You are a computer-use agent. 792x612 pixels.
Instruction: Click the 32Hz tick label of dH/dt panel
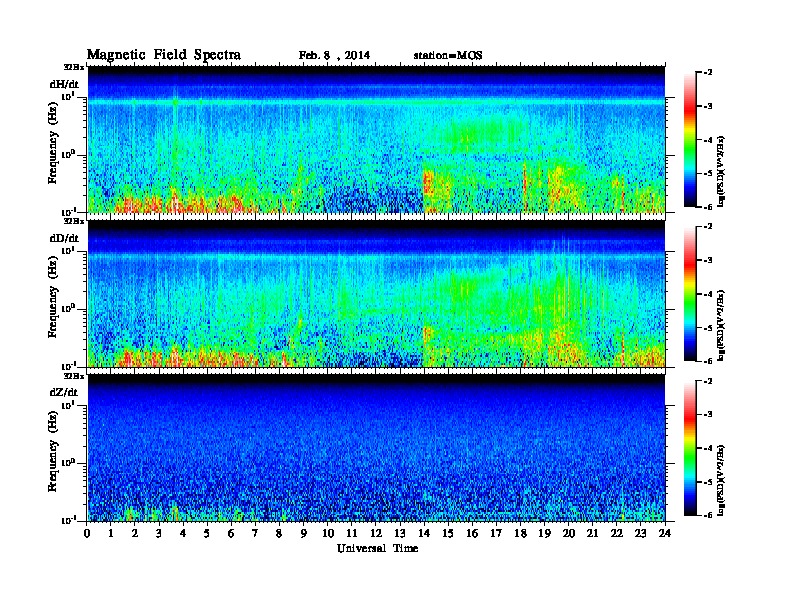74,67
